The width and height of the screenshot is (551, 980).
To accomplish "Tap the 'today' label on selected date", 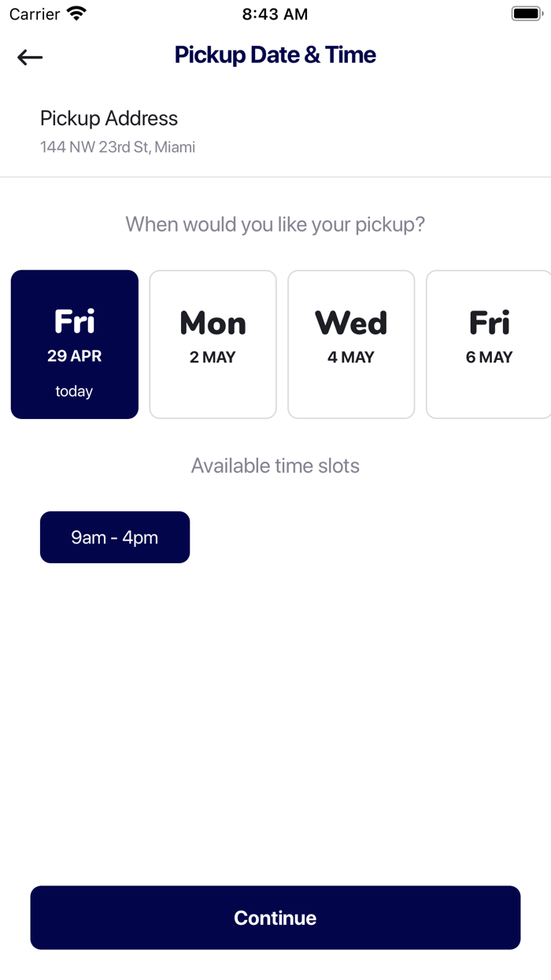I will click(74, 392).
